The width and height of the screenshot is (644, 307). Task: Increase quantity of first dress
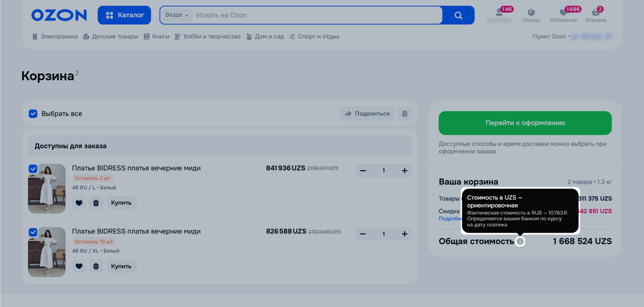click(404, 171)
